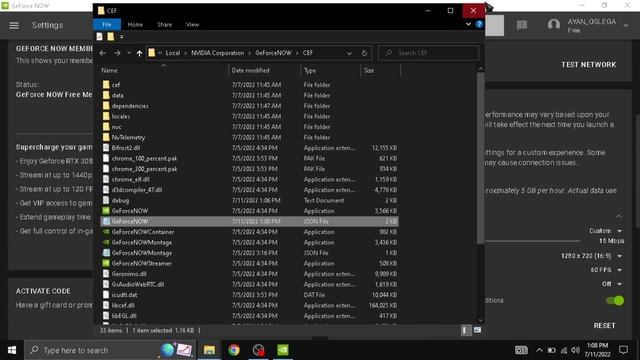This screenshot has height=360, width=640.
Task: Click the Local breadcrumb in address bar
Action: click(x=173, y=53)
